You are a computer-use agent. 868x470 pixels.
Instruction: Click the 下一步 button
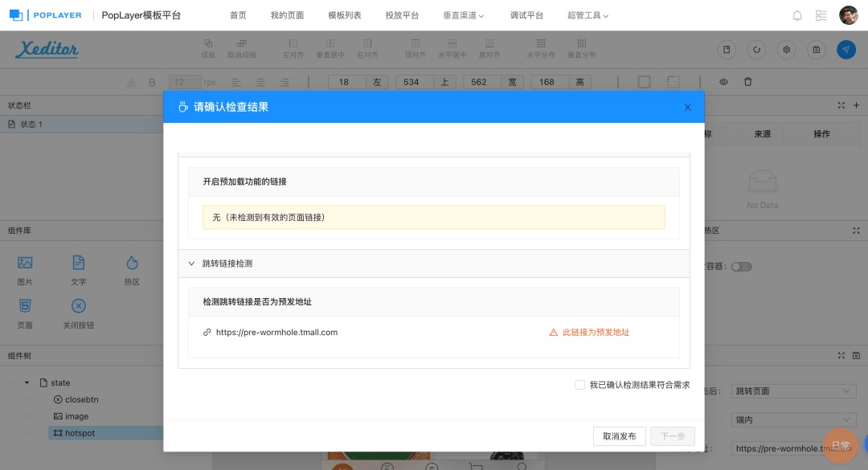tap(673, 436)
